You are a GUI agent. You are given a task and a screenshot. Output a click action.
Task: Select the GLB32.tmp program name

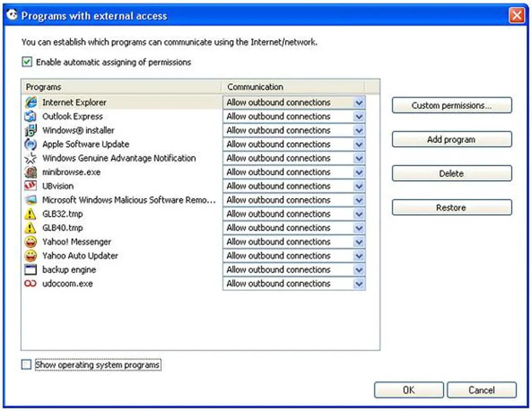[x=62, y=214]
